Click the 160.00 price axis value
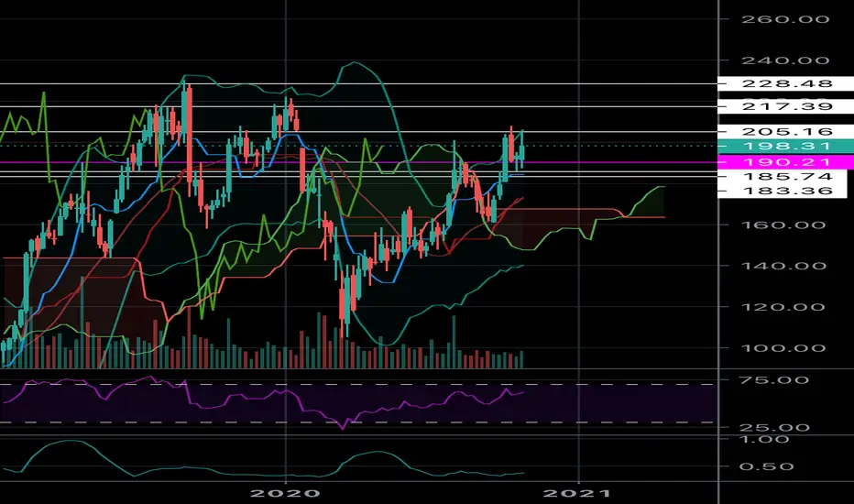The image size is (854, 504). point(783,225)
